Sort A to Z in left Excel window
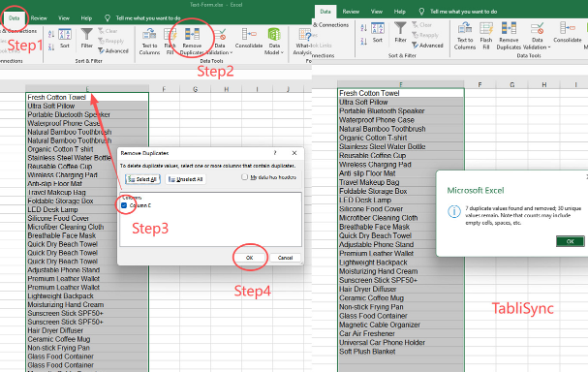 click(51, 34)
